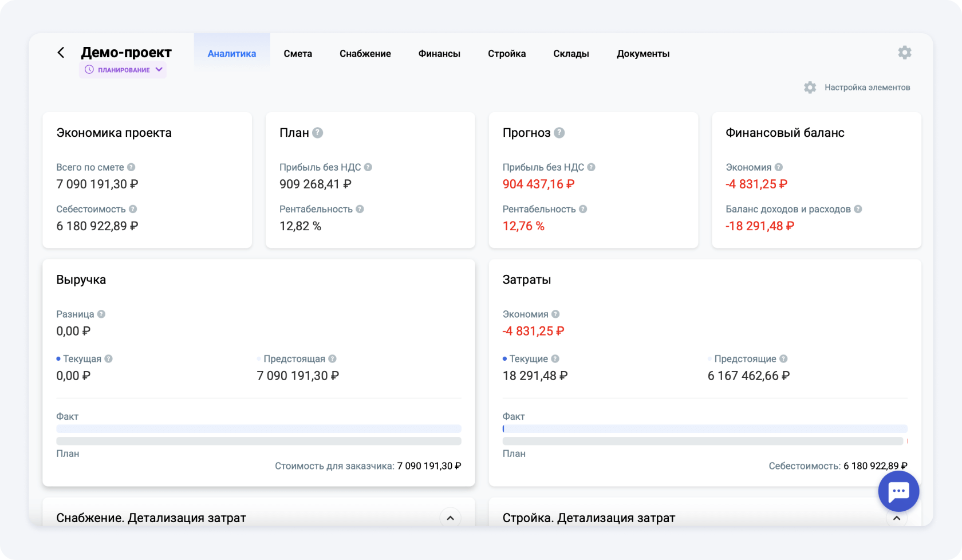Click help icon beside Разница in Выручка
The image size is (962, 560).
pos(101,314)
